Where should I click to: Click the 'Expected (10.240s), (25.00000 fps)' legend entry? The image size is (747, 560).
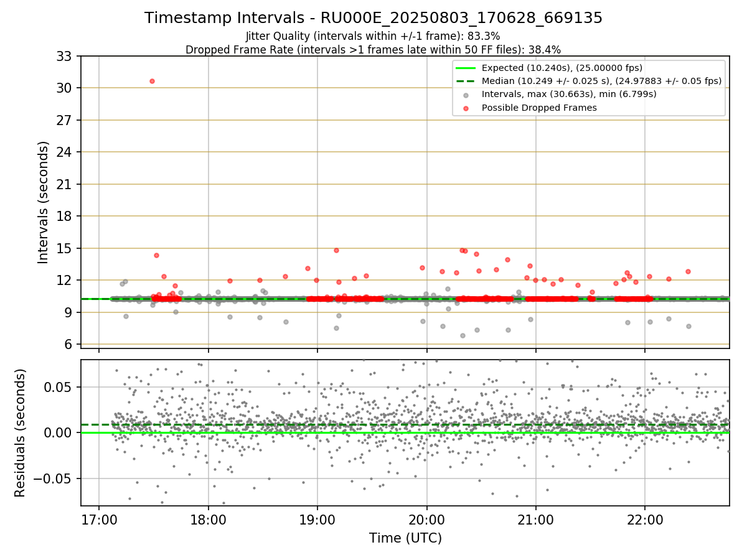point(562,68)
